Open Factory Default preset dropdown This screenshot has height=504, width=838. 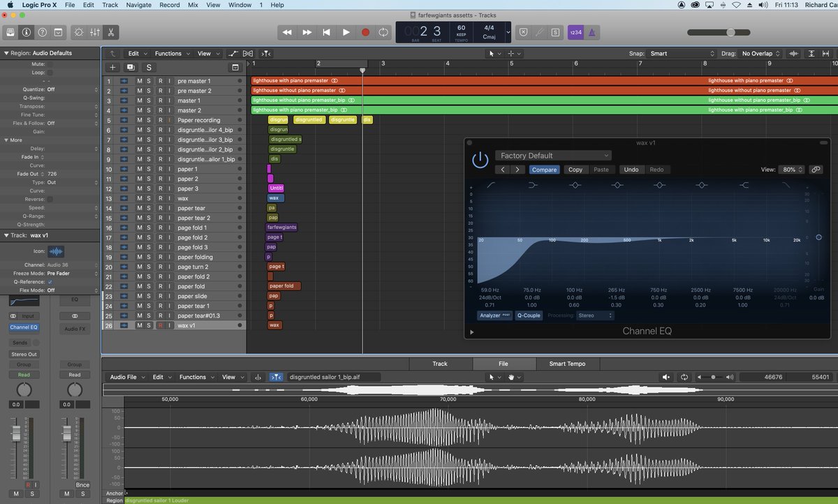pos(553,156)
